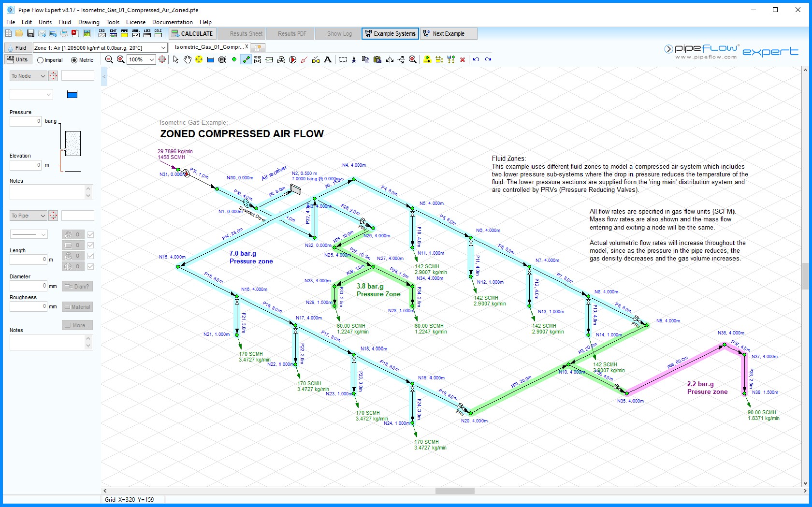Click the yellow PIPE settings icon

(124, 33)
